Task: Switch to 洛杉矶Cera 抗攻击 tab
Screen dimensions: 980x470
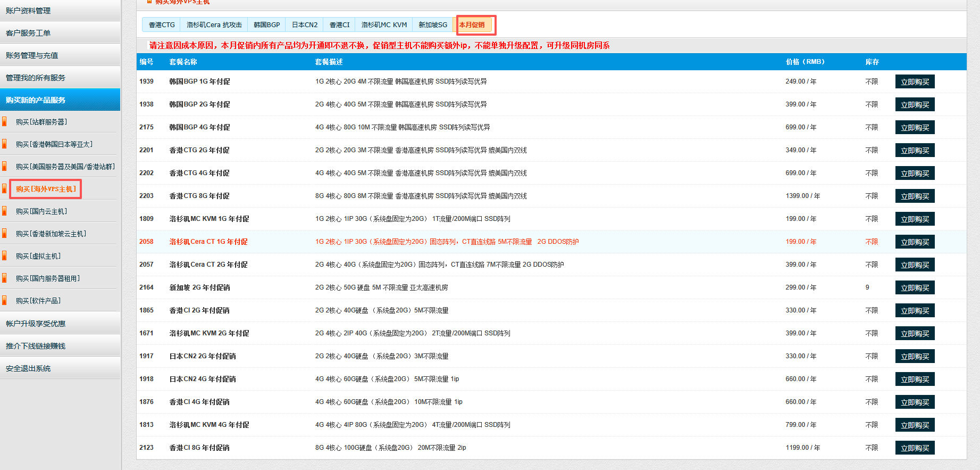Action: (214, 24)
